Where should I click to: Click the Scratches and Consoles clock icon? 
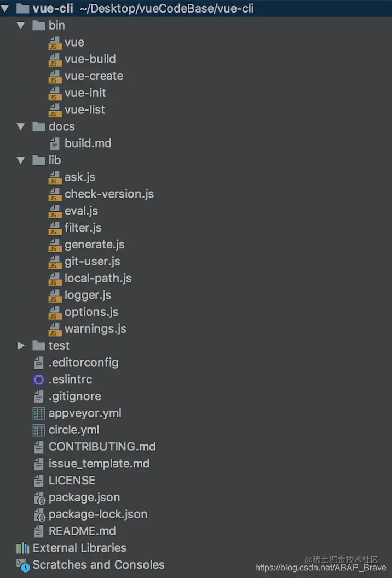tap(23, 565)
